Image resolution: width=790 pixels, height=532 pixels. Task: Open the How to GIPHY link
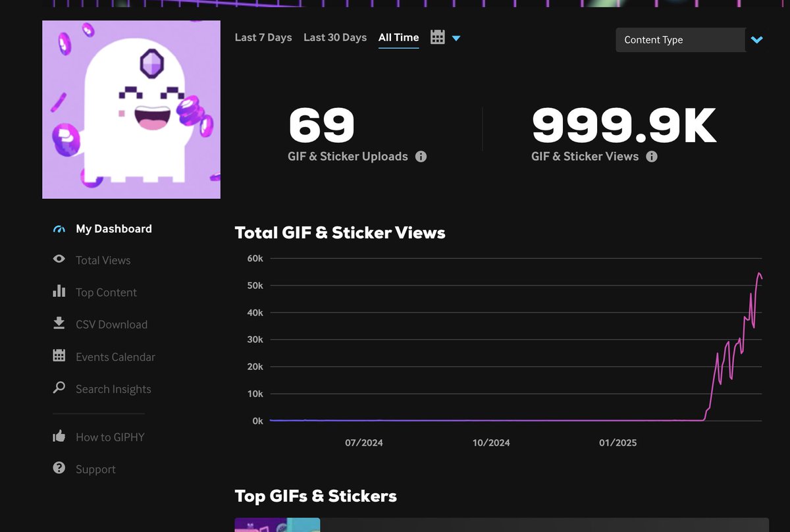point(110,437)
